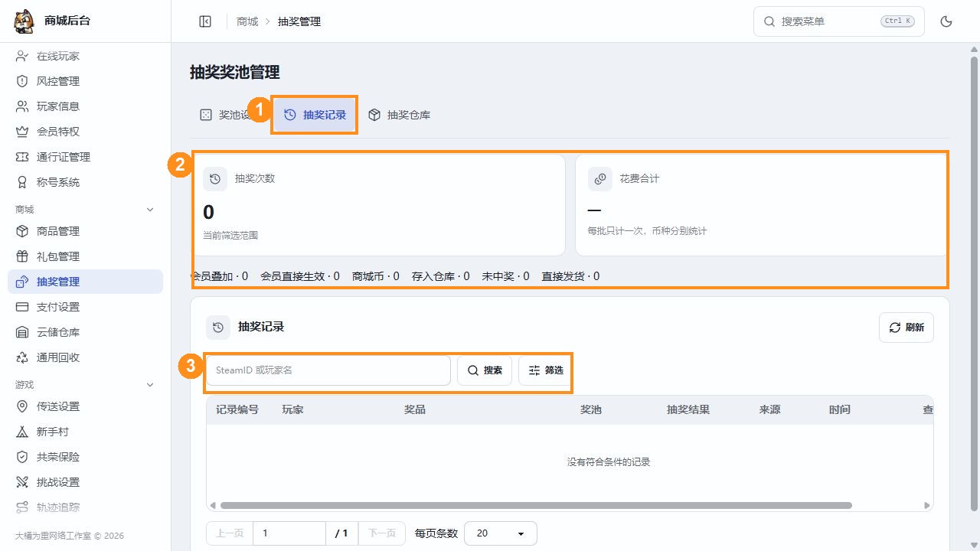The height and width of the screenshot is (551, 980).
Task: Refresh records with the 刷新 button
Action: pos(906,328)
